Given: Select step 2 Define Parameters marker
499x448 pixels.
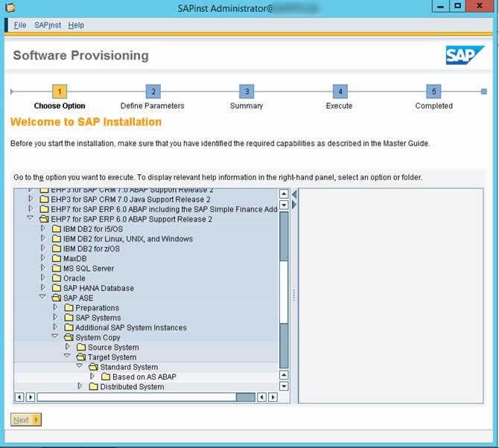Looking at the screenshot, I should click(153, 92).
